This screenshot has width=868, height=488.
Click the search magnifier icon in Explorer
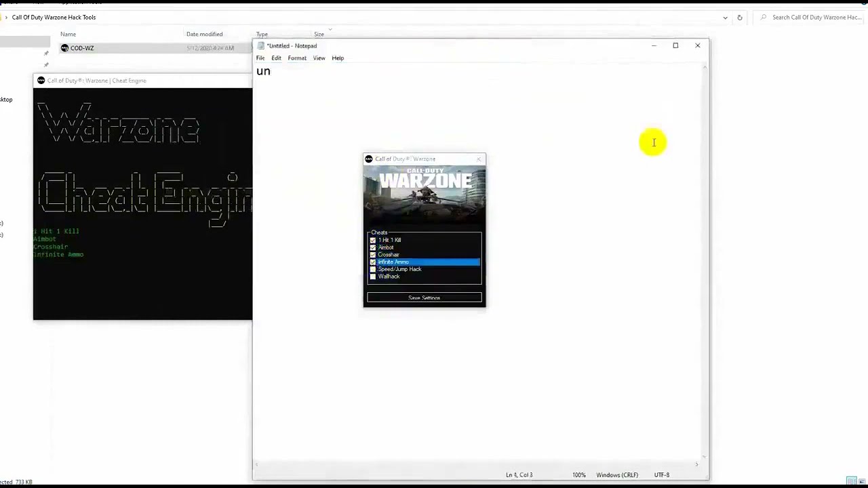click(764, 18)
